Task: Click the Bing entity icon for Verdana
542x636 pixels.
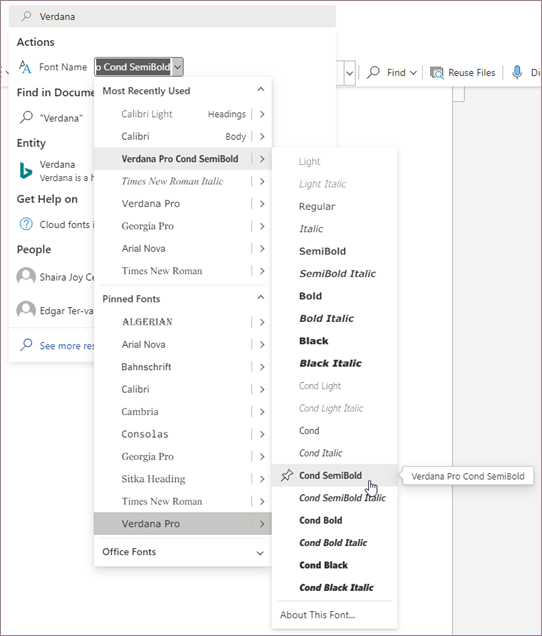Action: 26,170
